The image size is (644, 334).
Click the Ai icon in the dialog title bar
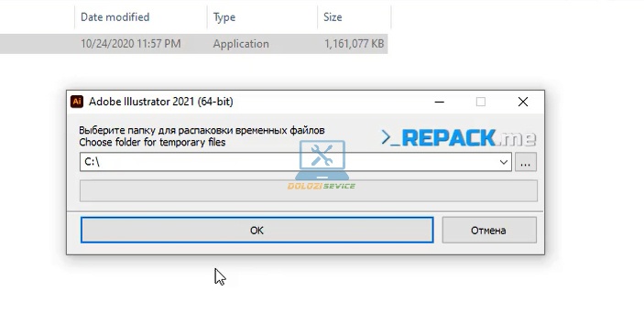coord(77,102)
